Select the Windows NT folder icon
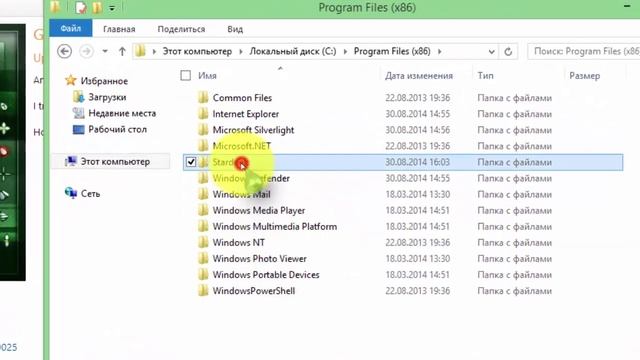The height and width of the screenshot is (360, 640). [203, 242]
